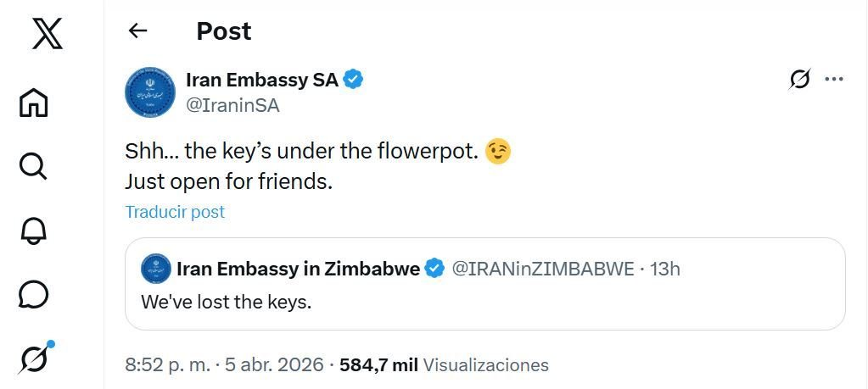Open the three-dot more options menu
This screenshot has width=868, height=389.
tap(834, 80)
